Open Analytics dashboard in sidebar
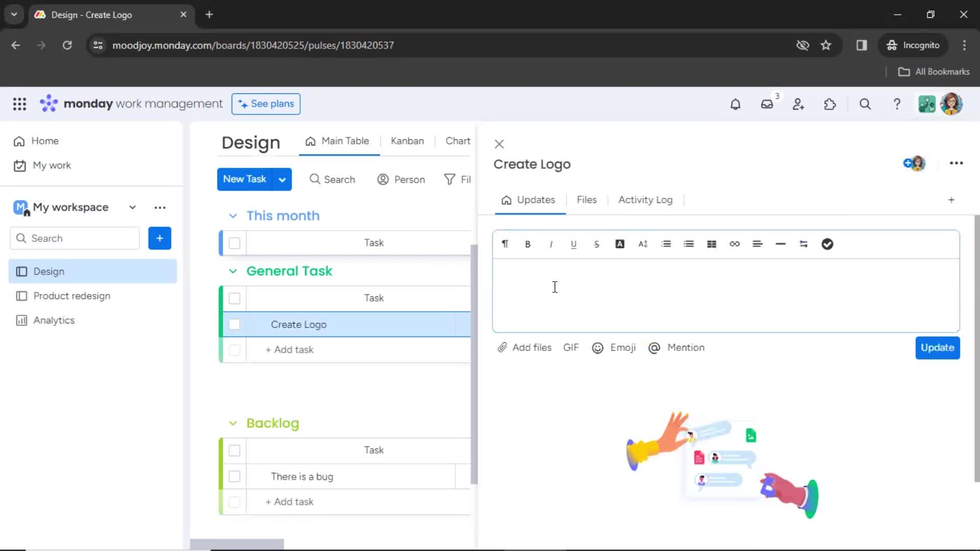 (x=92, y=320)
